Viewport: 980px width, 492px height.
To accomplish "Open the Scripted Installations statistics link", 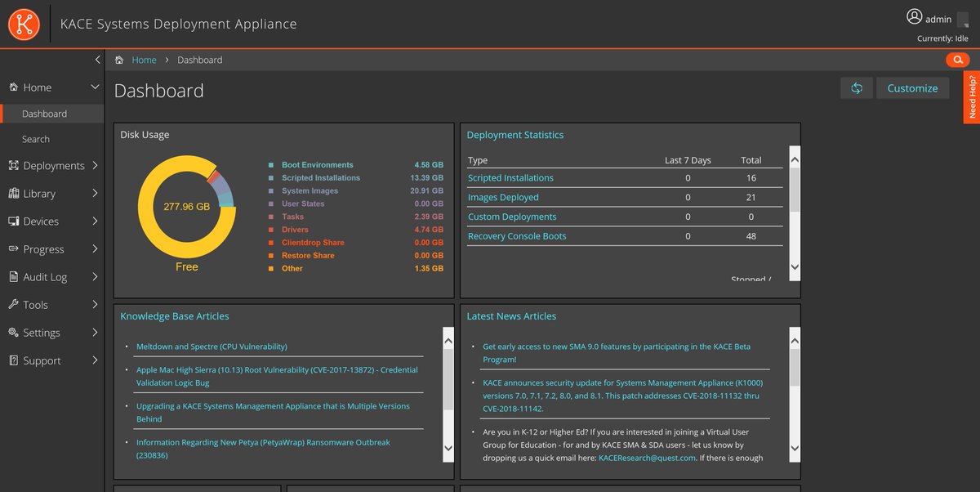I will point(510,177).
